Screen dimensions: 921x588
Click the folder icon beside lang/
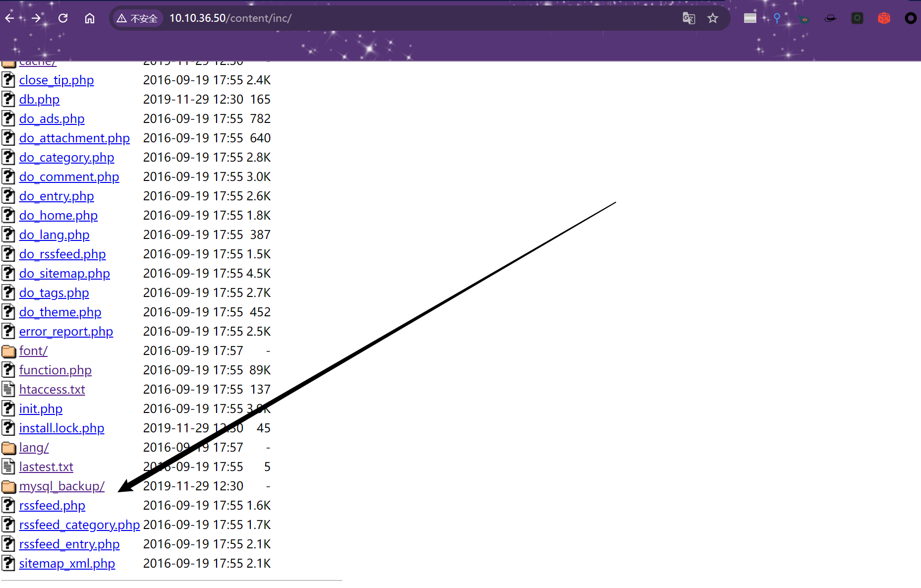9,448
